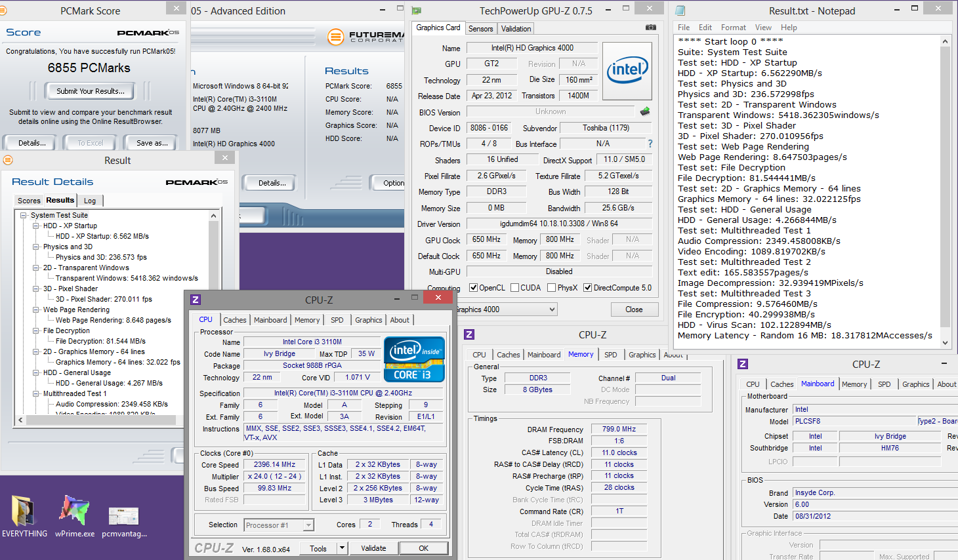Open the Processor #1 selection dropdown
This screenshot has height=560, width=958.
click(x=308, y=525)
